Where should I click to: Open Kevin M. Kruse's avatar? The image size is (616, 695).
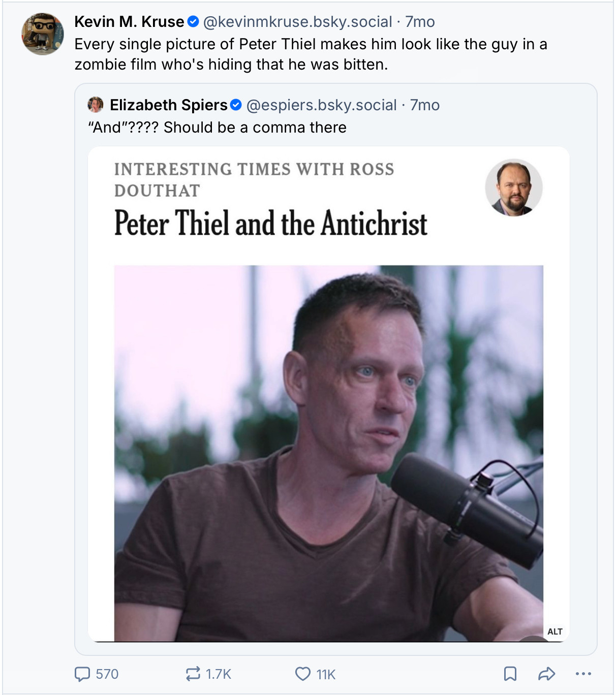pyautogui.click(x=43, y=34)
